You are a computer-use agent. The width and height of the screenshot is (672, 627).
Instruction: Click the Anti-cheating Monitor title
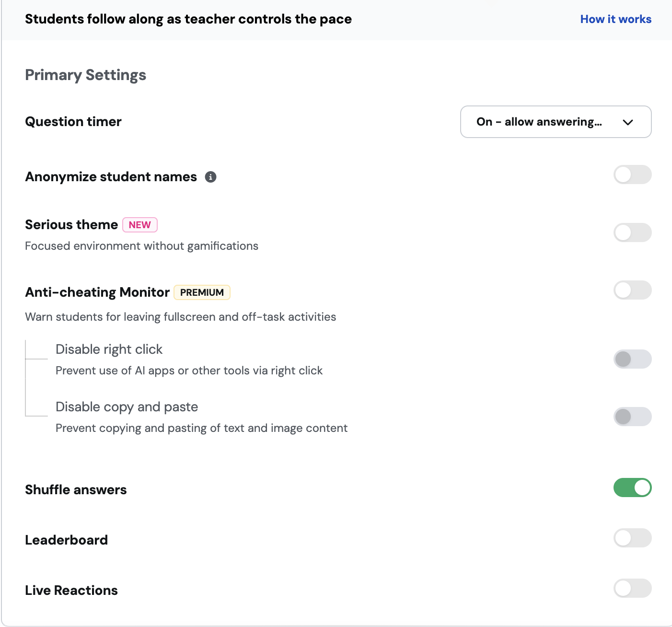(x=97, y=292)
